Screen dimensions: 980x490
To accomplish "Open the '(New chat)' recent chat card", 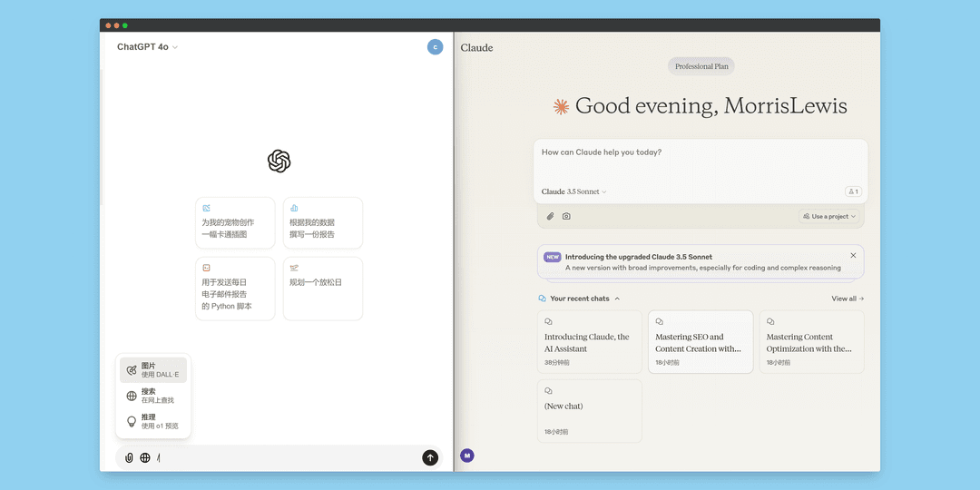I will [590, 411].
